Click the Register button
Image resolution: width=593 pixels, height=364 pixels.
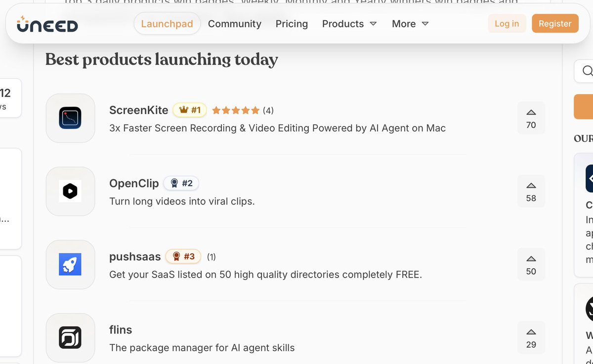click(555, 24)
